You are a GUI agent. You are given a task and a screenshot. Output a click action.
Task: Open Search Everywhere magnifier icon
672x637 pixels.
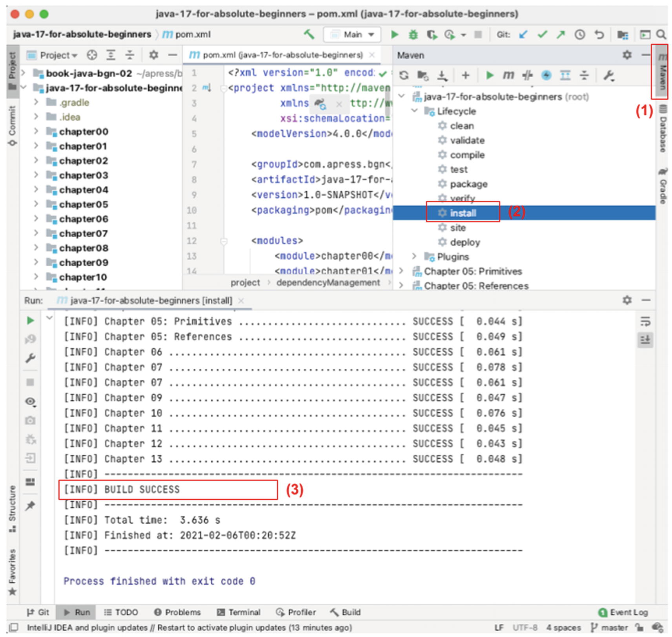tap(661, 35)
